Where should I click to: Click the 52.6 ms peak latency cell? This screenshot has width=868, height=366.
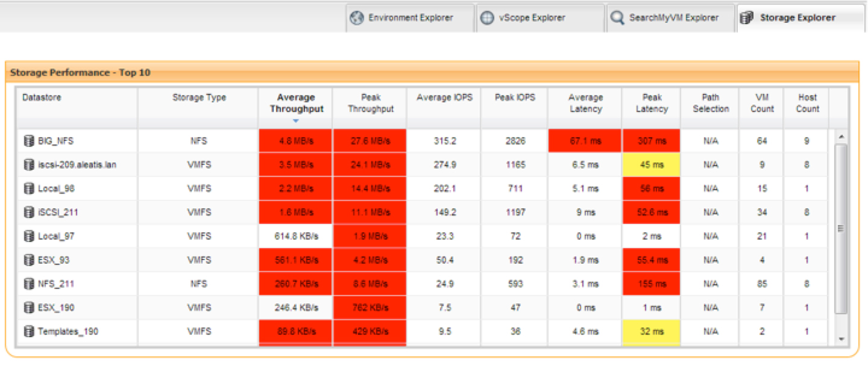point(652,212)
